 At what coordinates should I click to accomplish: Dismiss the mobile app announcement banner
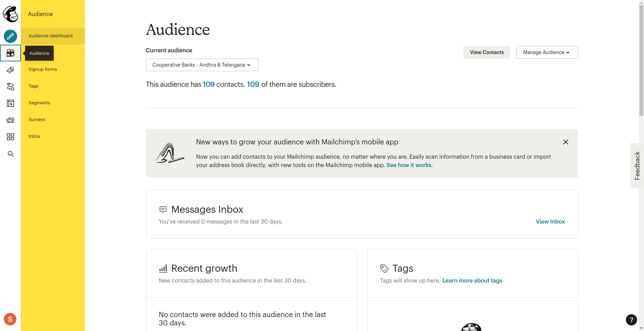point(566,142)
